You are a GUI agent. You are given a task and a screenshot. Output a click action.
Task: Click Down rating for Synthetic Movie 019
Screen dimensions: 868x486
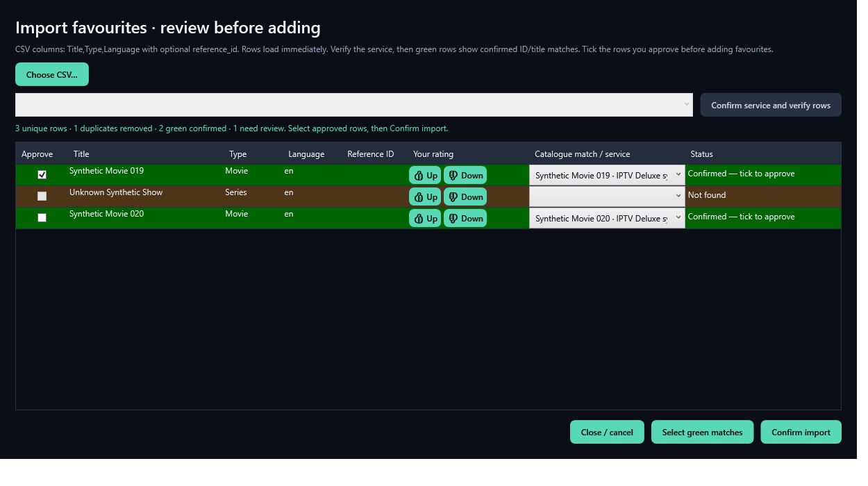(x=465, y=176)
